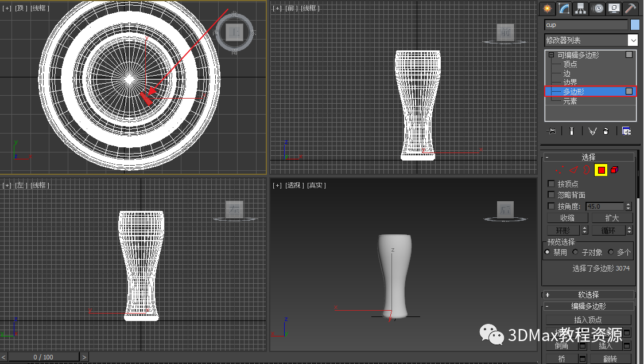Select 可编辑多边形 in modifier stack
Image resolution: width=644 pixels, height=364 pixels.
pos(579,55)
